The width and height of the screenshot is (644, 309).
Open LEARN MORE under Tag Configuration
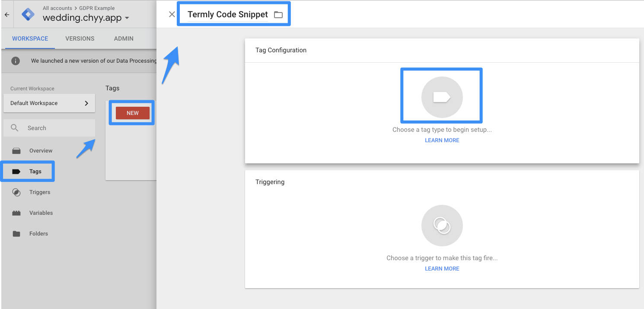pos(442,140)
